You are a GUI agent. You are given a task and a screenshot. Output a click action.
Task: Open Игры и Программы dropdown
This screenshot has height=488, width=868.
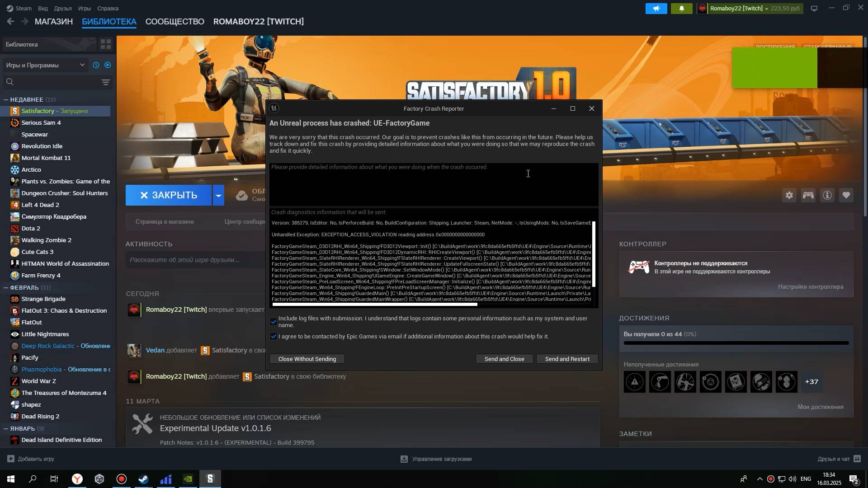45,65
